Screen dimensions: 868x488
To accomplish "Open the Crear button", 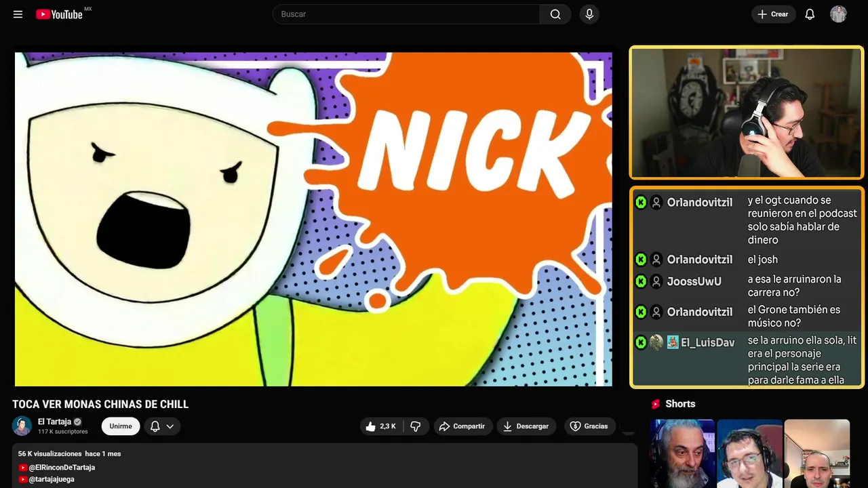I will tap(773, 14).
